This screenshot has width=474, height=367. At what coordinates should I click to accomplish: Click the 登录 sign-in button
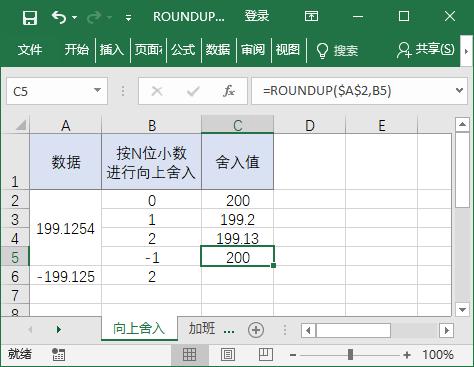click(257, 16)
